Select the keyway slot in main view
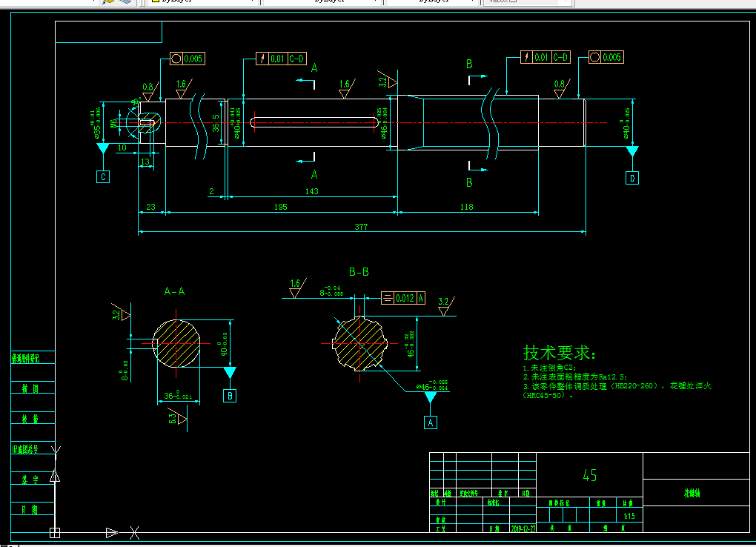This screenshot has width=756, height=547. point(314,122)
